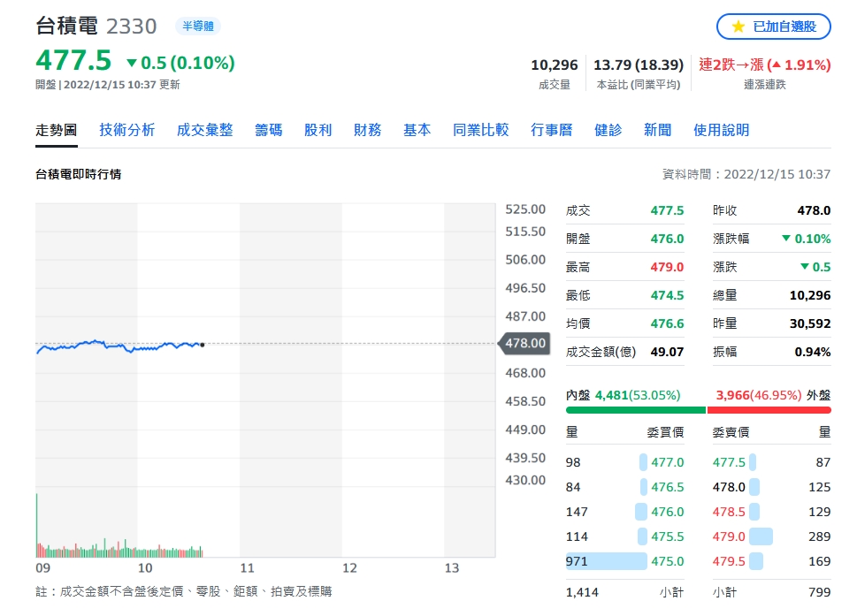857x616 pixels.
Task: Click the ask price 478.5
Action: [x=729, y=512]
